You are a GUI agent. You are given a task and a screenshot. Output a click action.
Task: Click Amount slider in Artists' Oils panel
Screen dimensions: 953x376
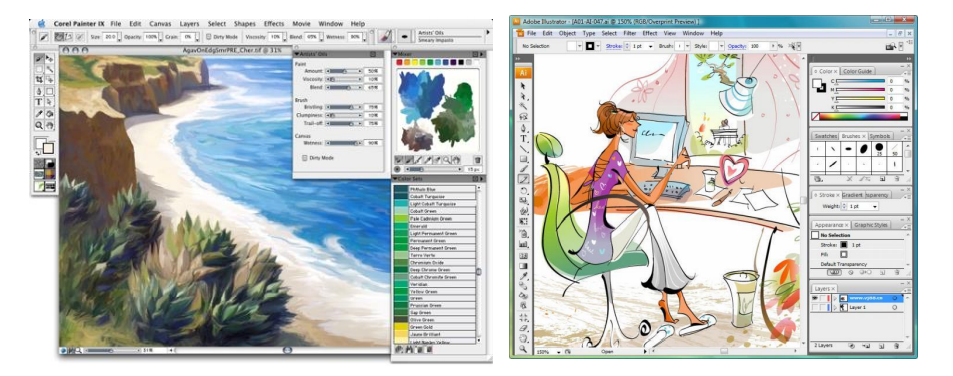pyautogui.click(x=344, y=71)
